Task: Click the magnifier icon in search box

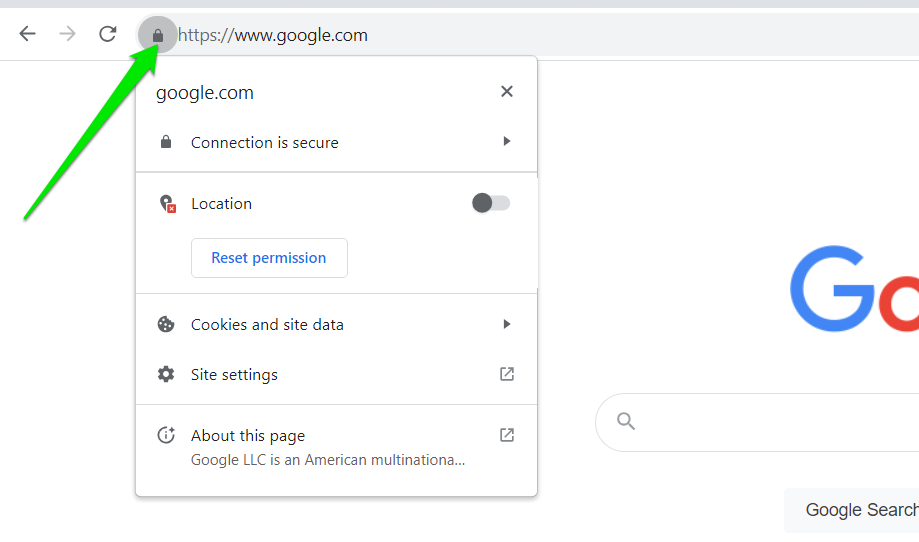Action: 626,421
